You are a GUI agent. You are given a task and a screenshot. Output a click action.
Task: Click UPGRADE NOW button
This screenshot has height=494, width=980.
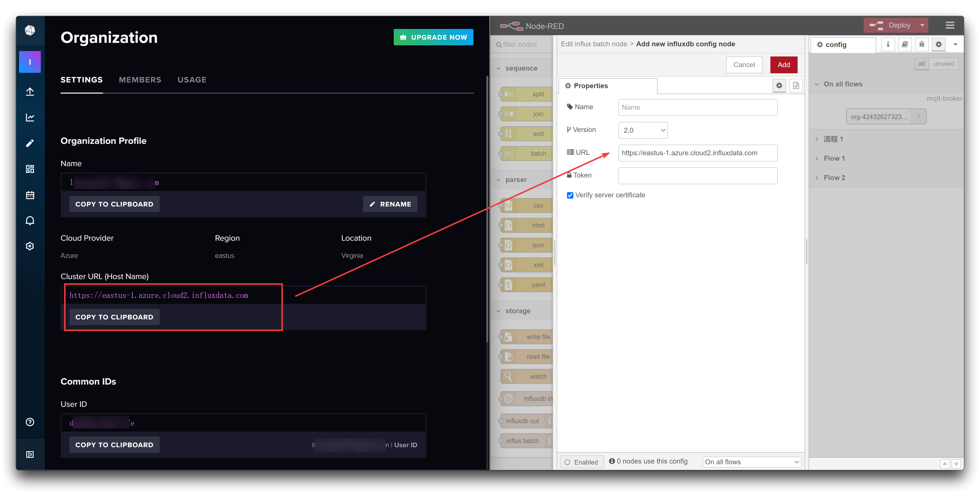[433, 37]
